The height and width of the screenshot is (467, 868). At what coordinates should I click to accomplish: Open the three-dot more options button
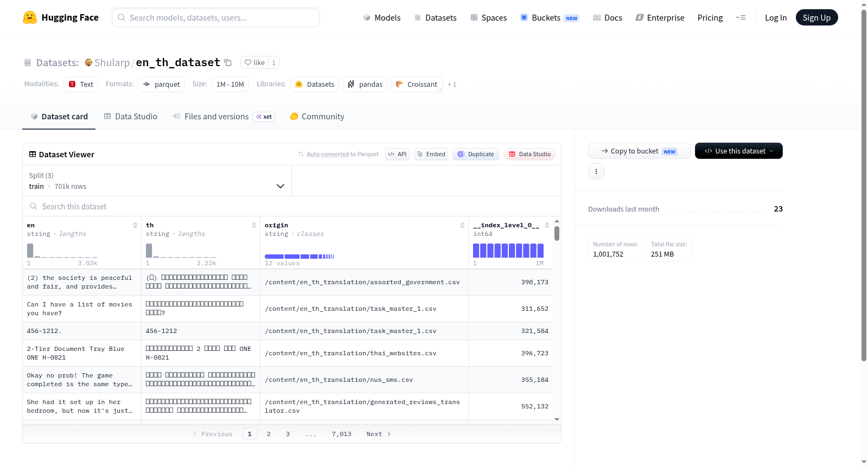point(596,171)
